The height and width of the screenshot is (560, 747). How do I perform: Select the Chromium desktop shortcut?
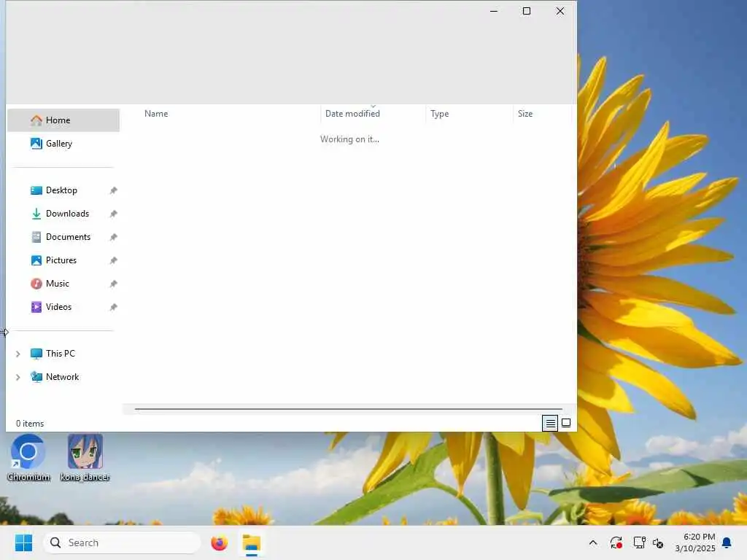pos(28,458)
